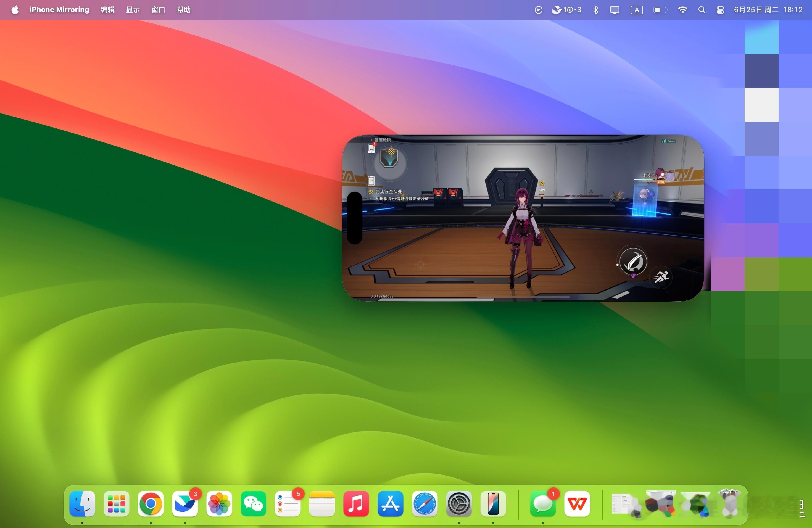The image size is (812, 528).
Task: Open System Settings from the Dock
Action: click(459, 503)
